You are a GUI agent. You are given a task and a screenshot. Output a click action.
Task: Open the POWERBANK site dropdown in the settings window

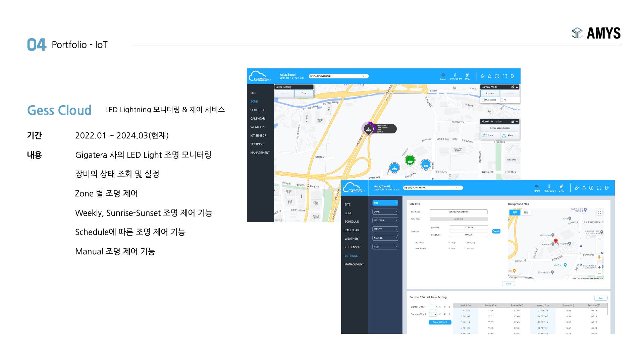pyautogui.click(x=433, y=188)
